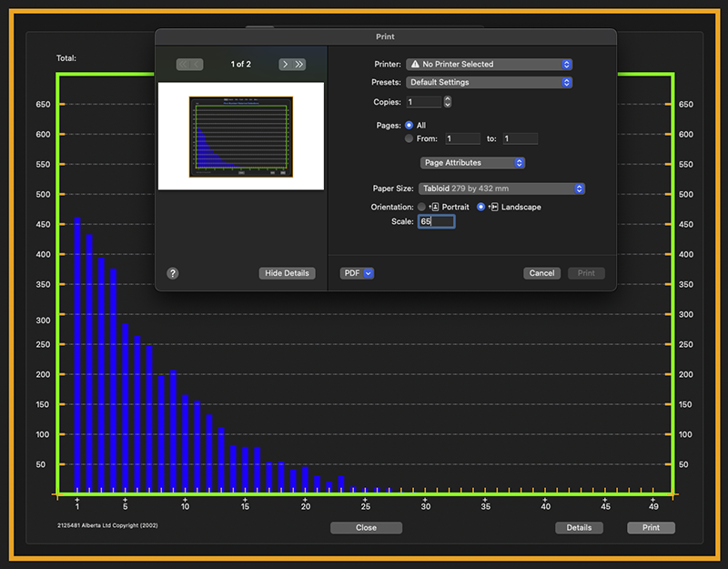The image size is (728, 569).
Task: Click x-axis label 1
Action: tap(77, 507)
